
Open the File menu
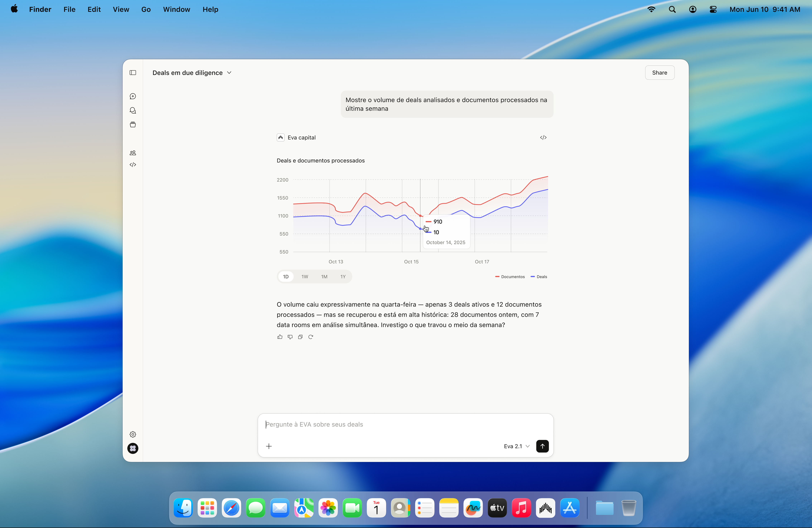(69, 9)
